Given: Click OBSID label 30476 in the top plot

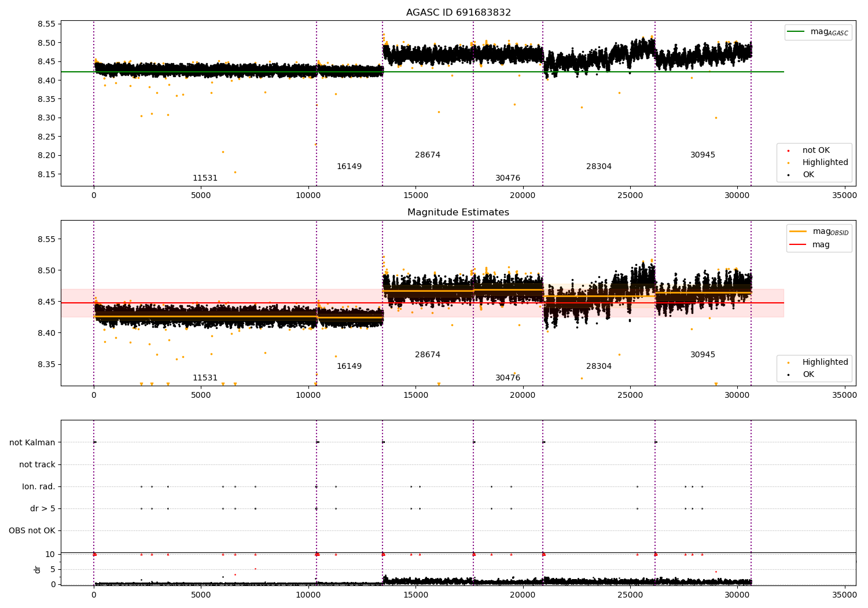Looking at the screenshot, I should point(507,178).
